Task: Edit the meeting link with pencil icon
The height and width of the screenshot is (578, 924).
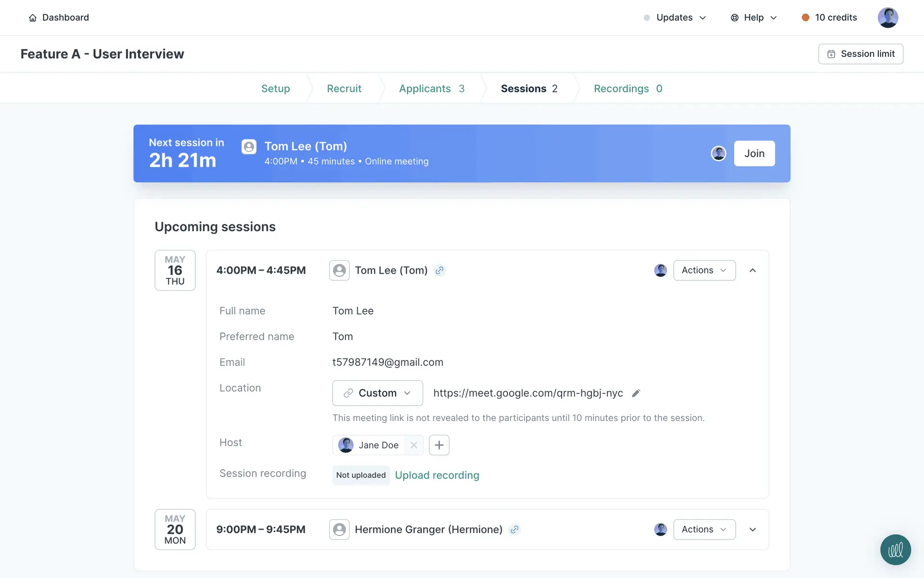Action: [x=636, y=393]
